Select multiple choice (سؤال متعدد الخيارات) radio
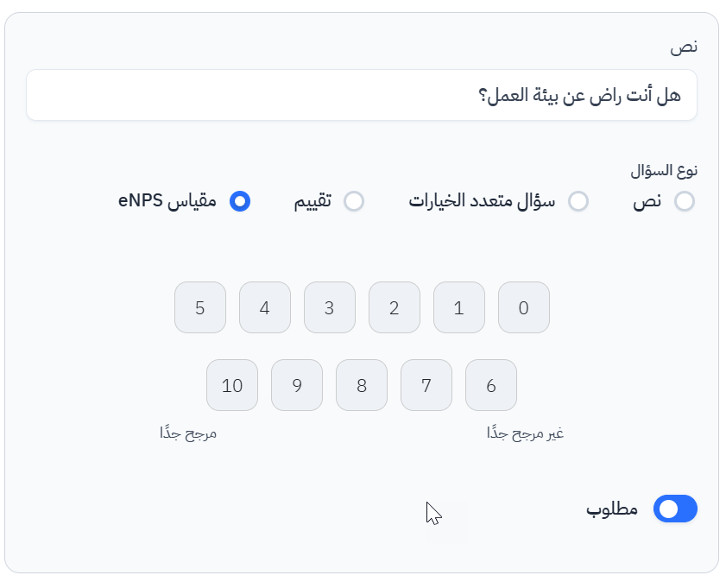Screen dimensions: 726x588 (x=578, y=201)
